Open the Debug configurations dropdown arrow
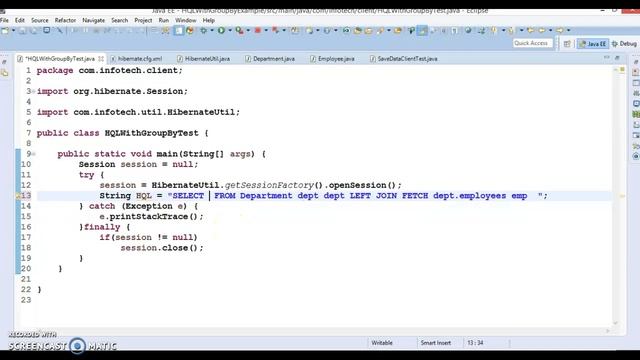The height and width of the screenshot is (360, 640). (x=212, y=30)
